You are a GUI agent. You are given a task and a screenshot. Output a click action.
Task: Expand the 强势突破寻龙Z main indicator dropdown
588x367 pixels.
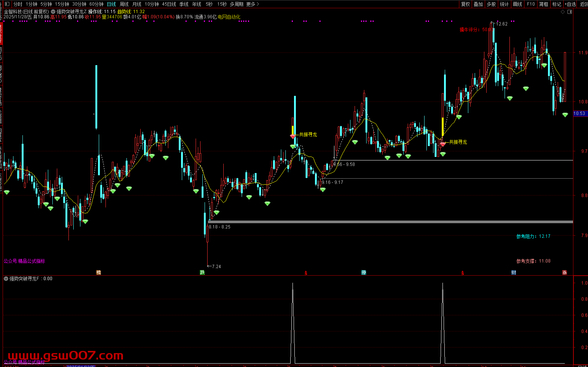[53, 12]
